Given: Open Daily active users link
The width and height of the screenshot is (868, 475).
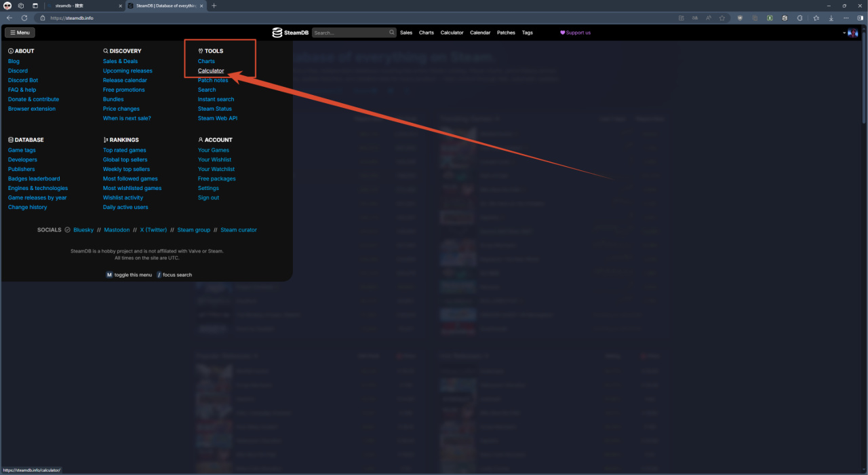Looking at the screenshot, I should pyautogui.click(x=125, y=207).
